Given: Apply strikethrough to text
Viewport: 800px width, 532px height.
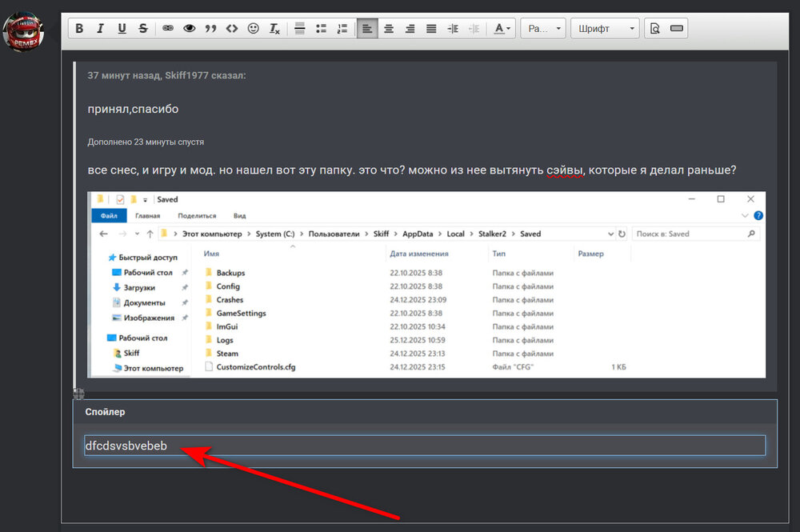Looking at the screenshot, I should click(143, 29).
